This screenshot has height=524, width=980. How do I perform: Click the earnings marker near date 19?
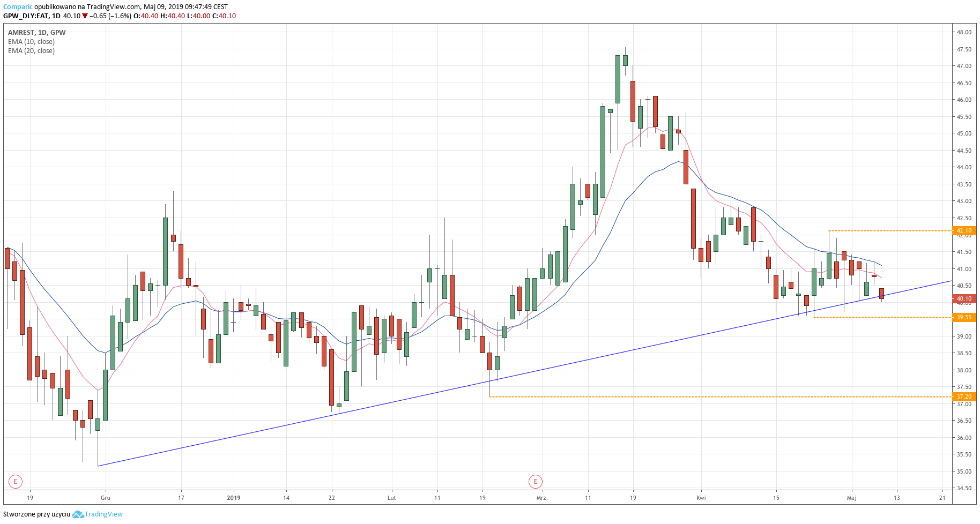tap(16, 482)
